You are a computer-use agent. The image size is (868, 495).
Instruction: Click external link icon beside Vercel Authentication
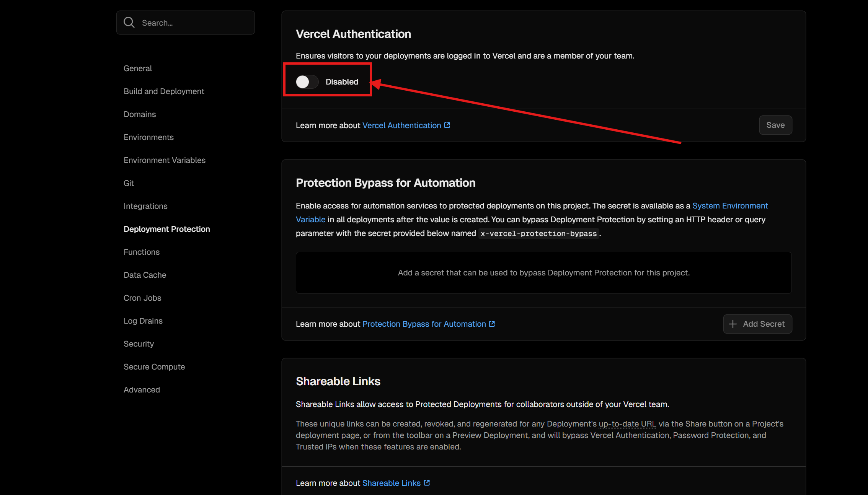(x=447, y=125)
